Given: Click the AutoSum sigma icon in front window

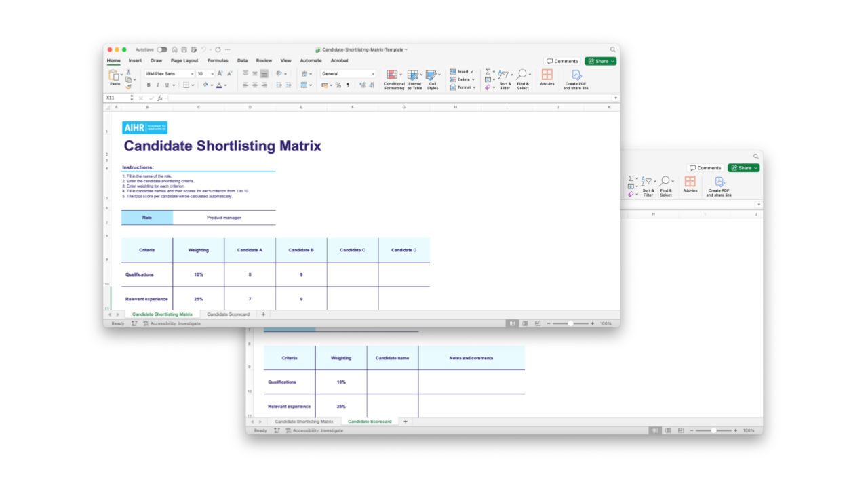Looking at the screenshot, I should pyautogui.click(x=488, y=72).
